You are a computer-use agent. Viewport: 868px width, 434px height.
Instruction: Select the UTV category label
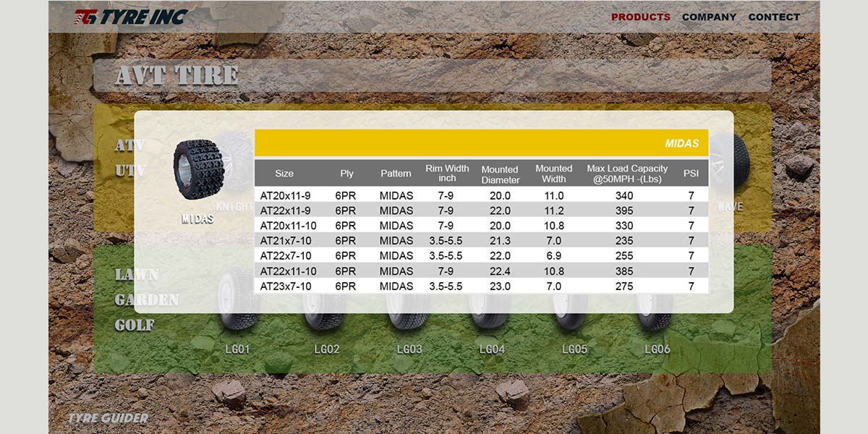tap(130, 171)
